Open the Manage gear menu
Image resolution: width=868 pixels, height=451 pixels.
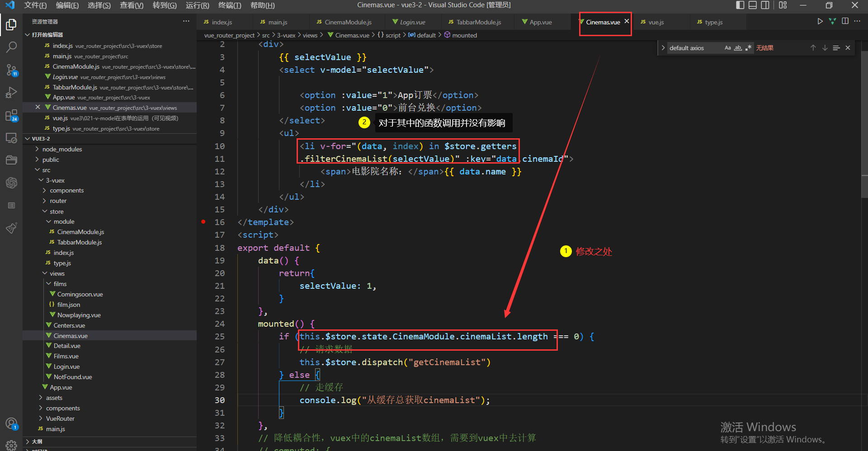[x=11, y=445]
